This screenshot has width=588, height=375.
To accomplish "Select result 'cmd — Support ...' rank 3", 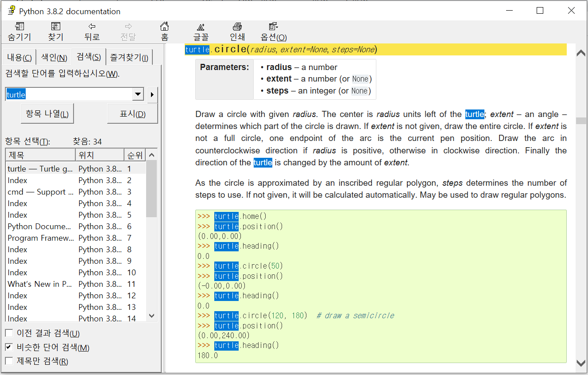I will point(76,192).
